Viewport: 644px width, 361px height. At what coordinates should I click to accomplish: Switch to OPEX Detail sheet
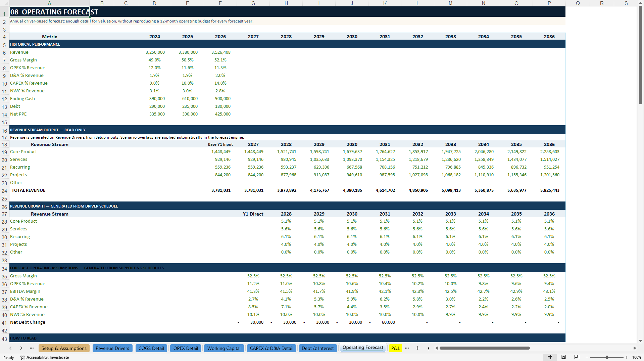tap(186, 348)
